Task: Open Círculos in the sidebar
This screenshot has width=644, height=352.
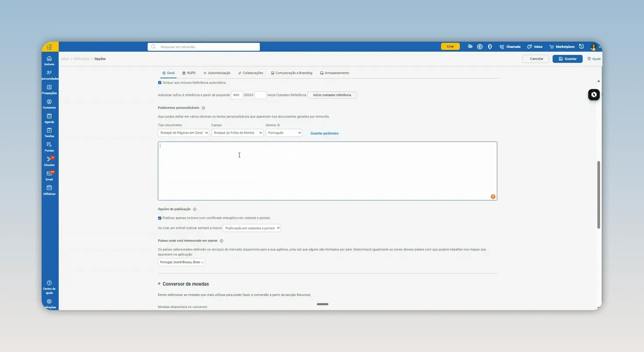Action: [x=49, y=161]
